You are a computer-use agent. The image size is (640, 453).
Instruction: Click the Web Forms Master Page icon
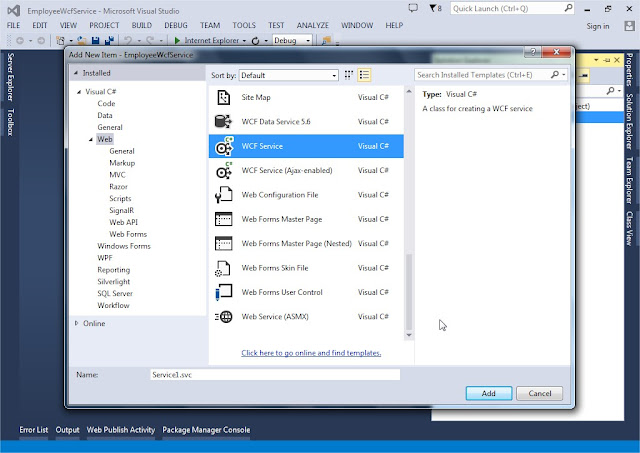pos(223,219)
